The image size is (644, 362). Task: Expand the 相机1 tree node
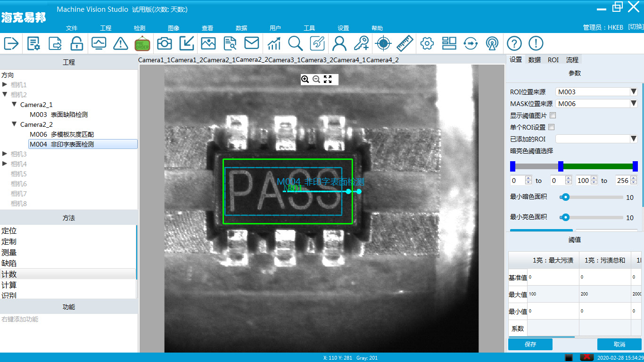[5, 85]
